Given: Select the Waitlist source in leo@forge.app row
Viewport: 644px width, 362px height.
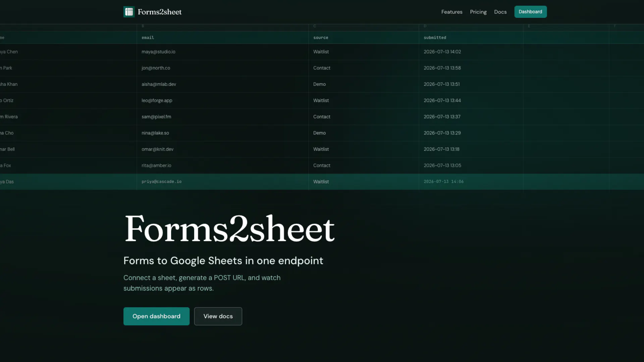Looking at the screenshot, I should pos(364,101).
